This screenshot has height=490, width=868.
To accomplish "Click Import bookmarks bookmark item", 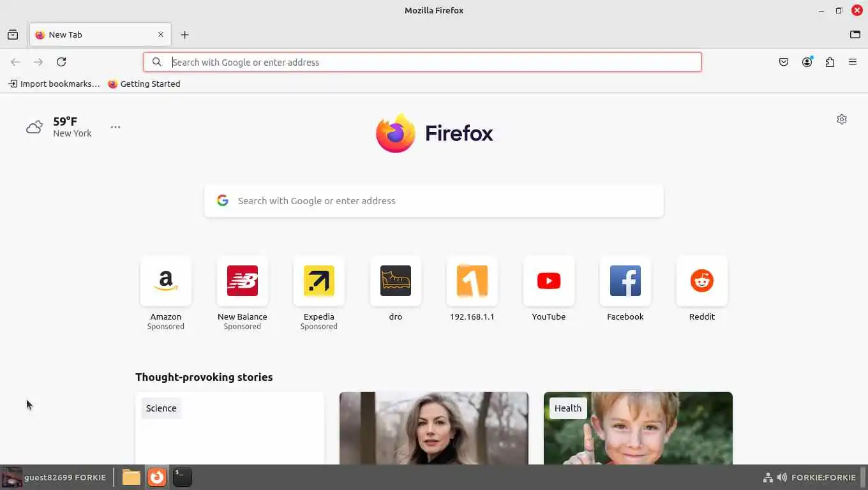I will coord(54,84).
